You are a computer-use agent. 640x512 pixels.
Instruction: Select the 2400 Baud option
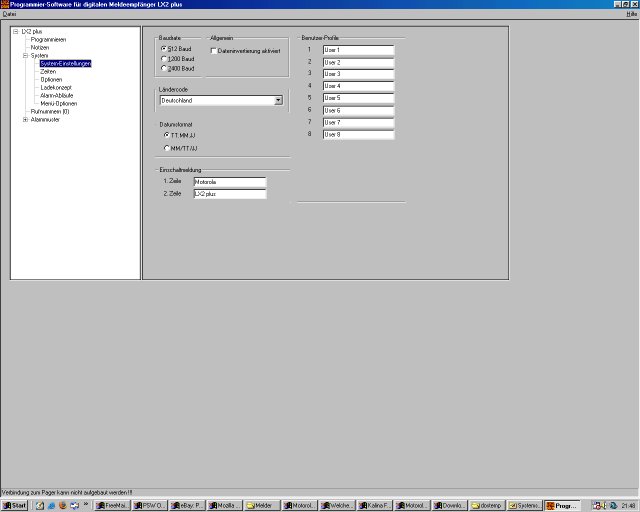(x=165, y=69)
